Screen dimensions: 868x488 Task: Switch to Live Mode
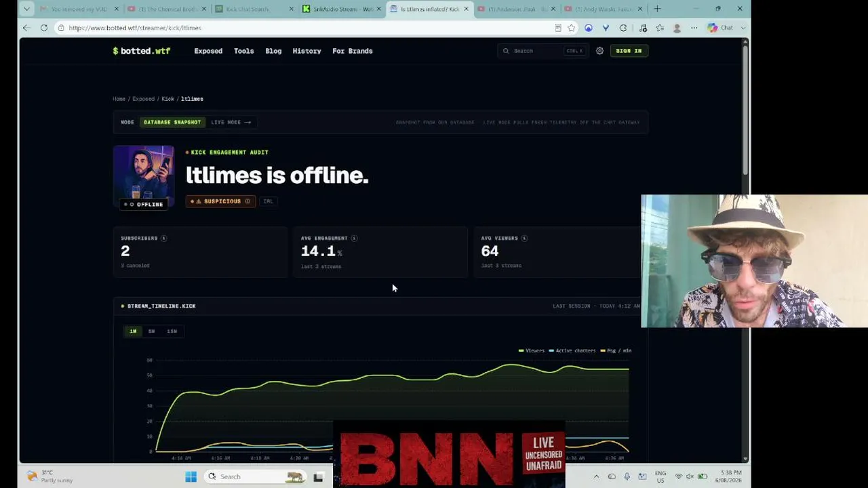pyautogui.click(x=231, y=123)
